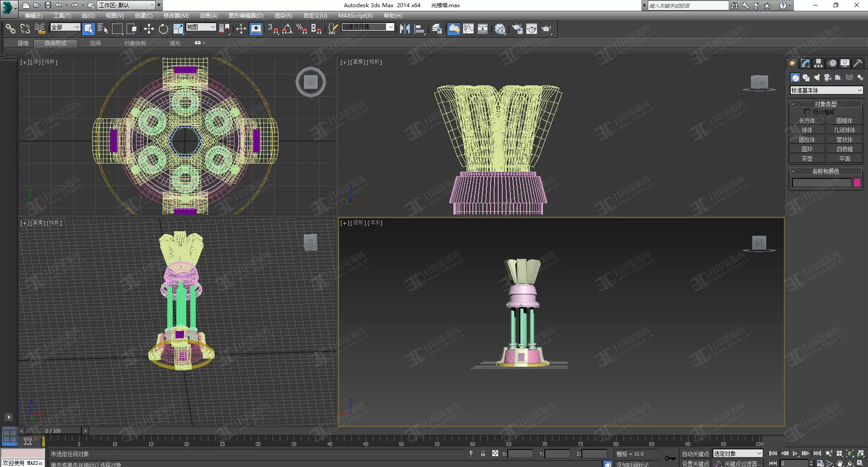
Task: Click the Render Production teapot icon
Action: [x=547, y=29]
